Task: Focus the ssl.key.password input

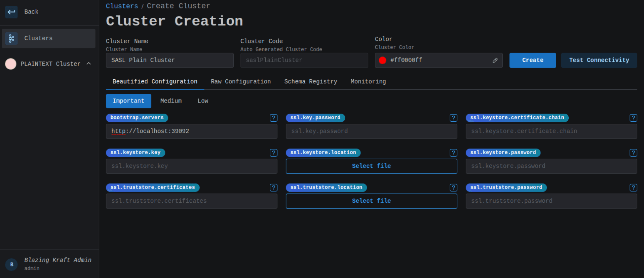Action: (x=371, y=131)
